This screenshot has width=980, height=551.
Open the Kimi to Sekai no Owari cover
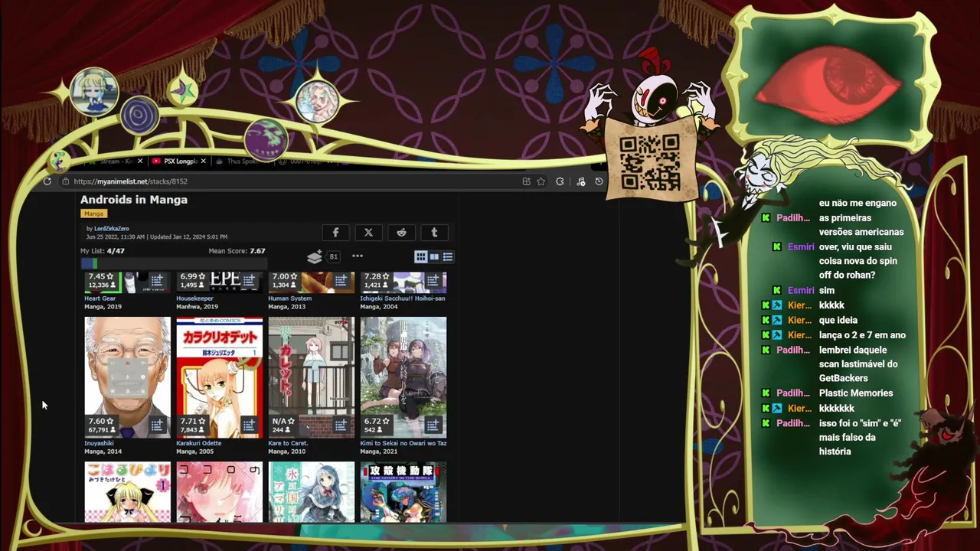(x=403, y=377)
